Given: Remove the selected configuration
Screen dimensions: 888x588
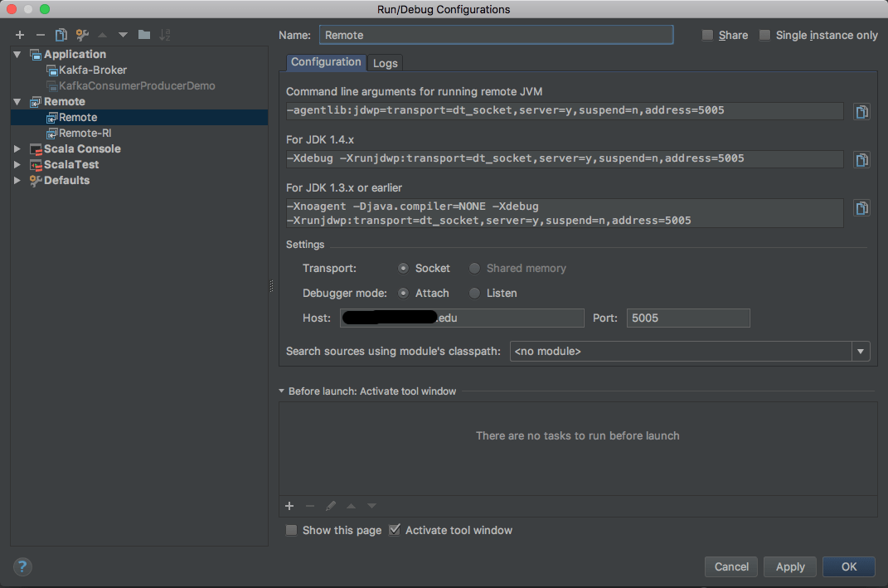Looking at the screenshot, I should (x=40, y=35).
